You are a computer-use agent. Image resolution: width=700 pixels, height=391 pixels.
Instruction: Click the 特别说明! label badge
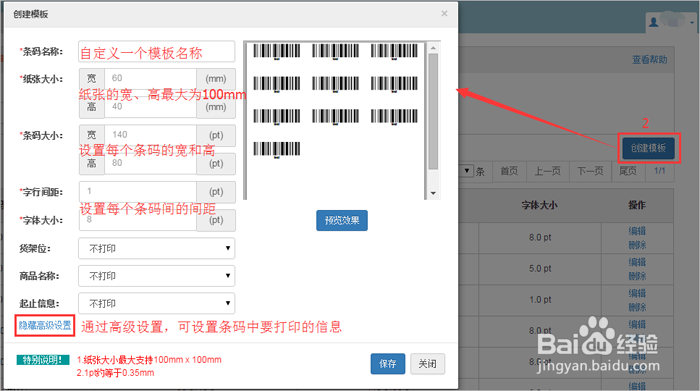[x=43, y=360]
